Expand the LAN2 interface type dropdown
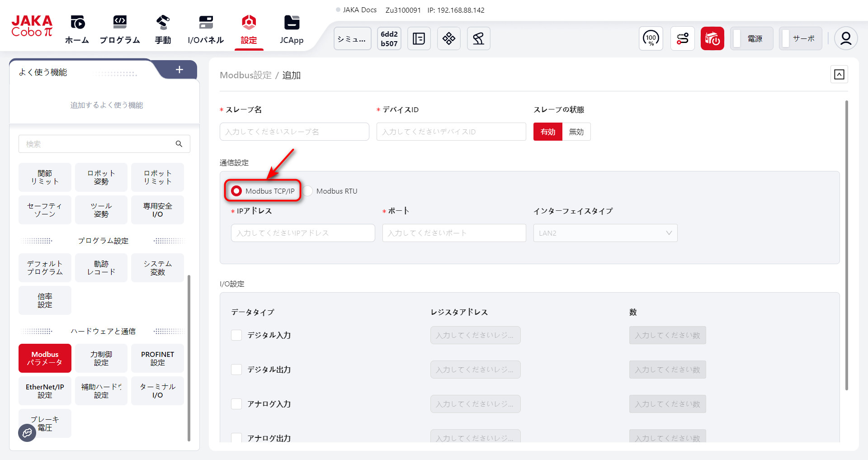 click(605, 233)
